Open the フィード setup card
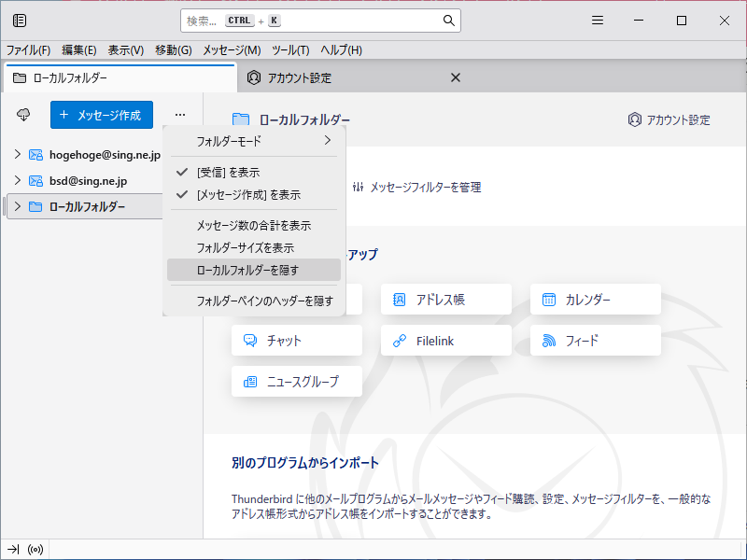Viewport: 747px width, 560px height. click(x=596, y=341)
